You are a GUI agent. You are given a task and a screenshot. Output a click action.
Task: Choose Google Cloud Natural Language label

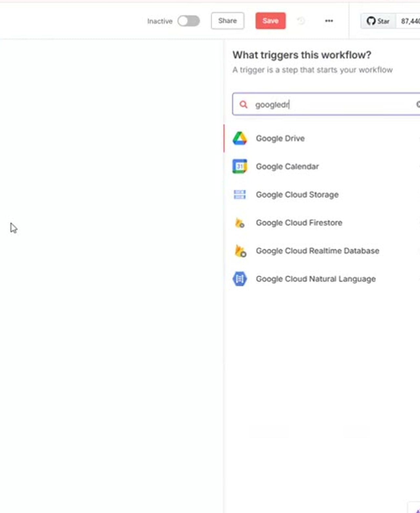[x=316, y=279]
